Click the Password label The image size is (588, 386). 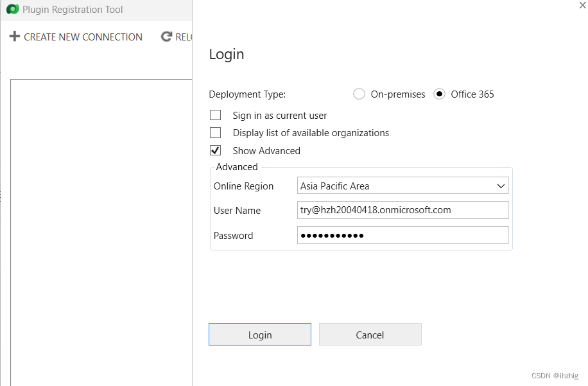coord(233,236)
